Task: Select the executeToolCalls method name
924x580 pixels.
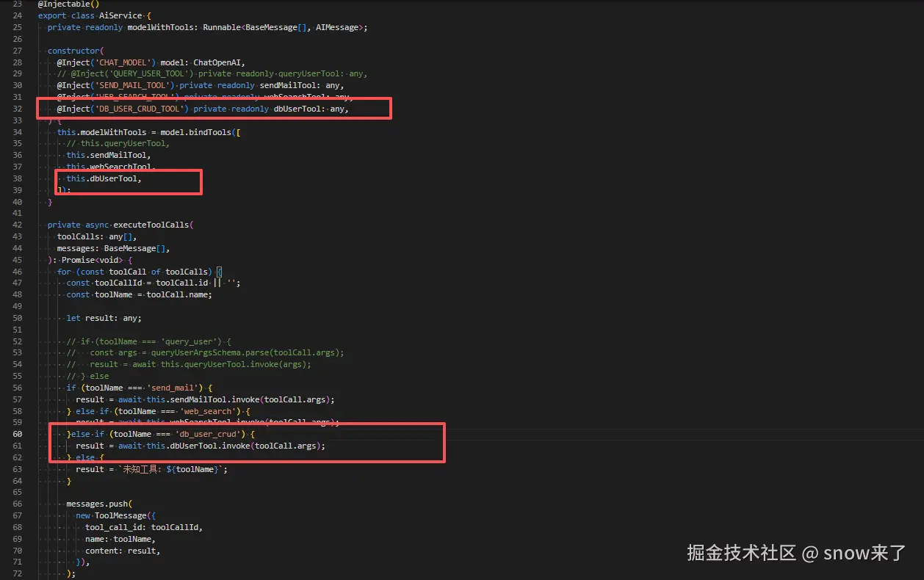Action: click(x=153, y=225)
